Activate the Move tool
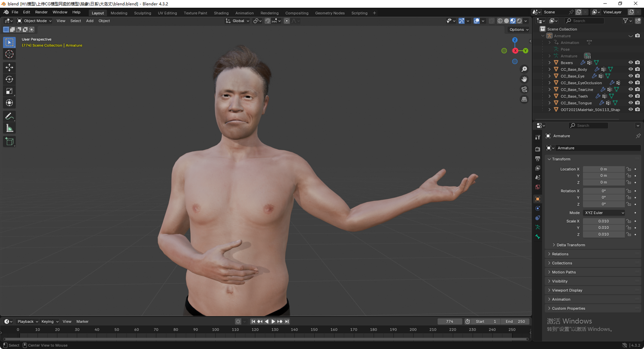The height and width of the screenshot is (349, 644). coord(9,67)
